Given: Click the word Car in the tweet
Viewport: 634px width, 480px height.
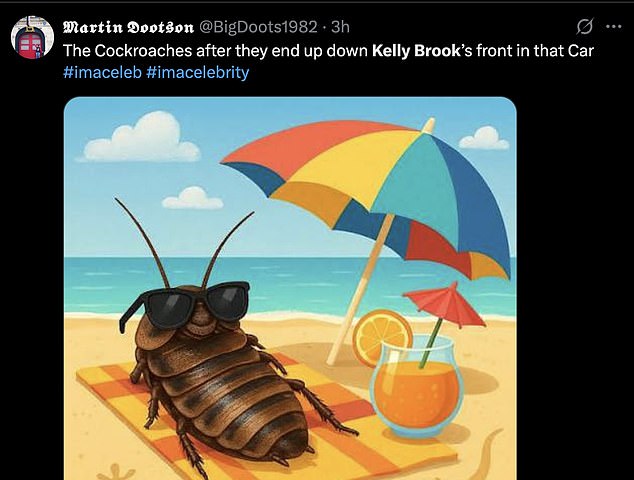Looking at the screenshot, I should [580, 50].
